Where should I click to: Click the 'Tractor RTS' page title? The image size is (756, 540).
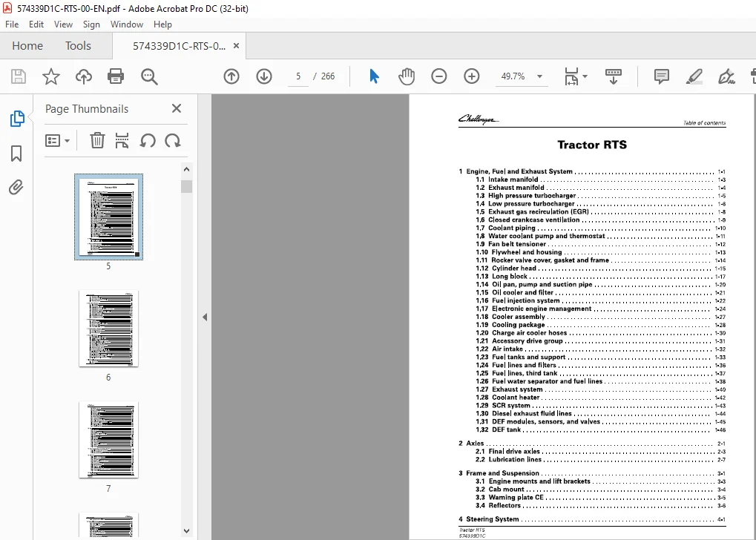click(592, 145)
